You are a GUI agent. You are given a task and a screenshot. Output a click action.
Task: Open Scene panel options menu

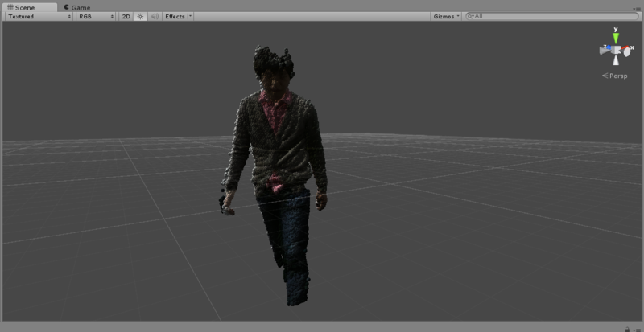[636, 9]
